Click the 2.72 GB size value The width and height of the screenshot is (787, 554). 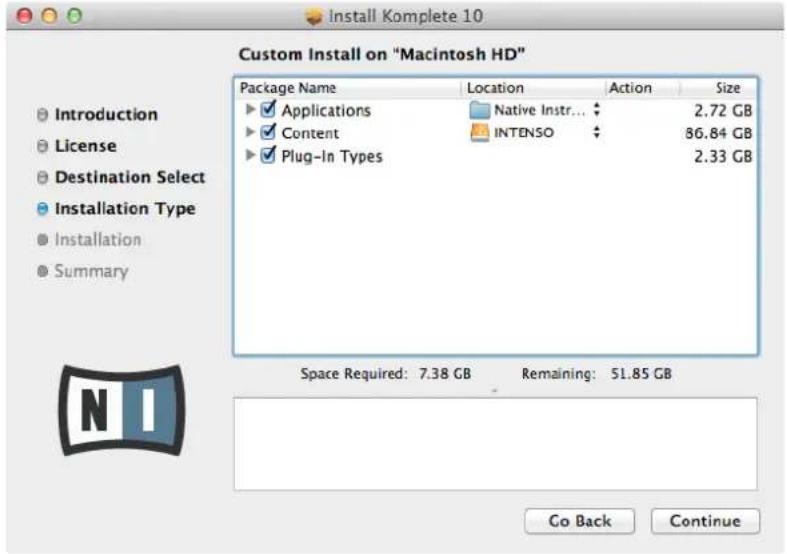point(723,110)
